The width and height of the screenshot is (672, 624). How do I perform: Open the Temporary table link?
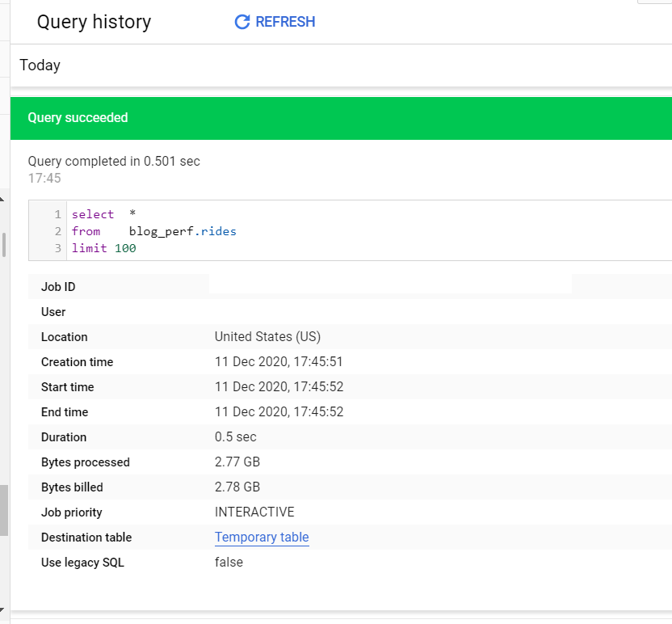click(262, 538)
